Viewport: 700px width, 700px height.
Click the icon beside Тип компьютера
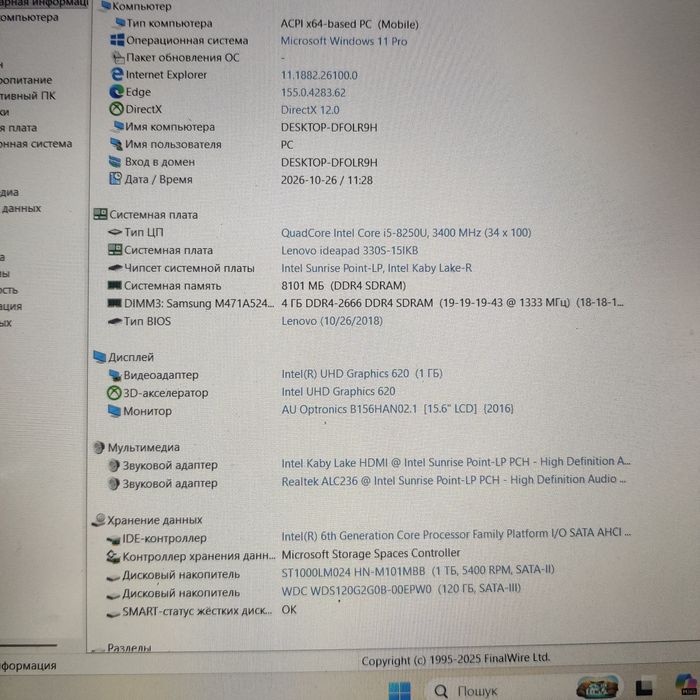(120, 22)
